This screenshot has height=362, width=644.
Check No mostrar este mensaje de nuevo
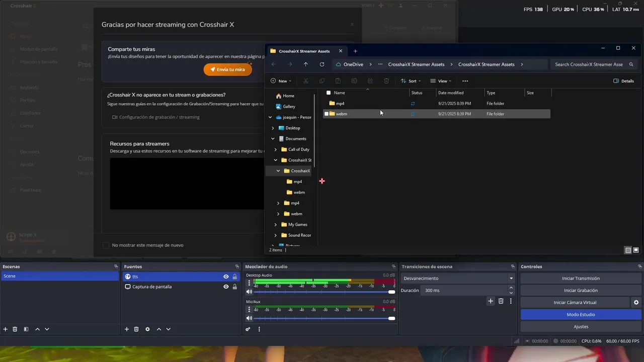[x=106, y=245]
